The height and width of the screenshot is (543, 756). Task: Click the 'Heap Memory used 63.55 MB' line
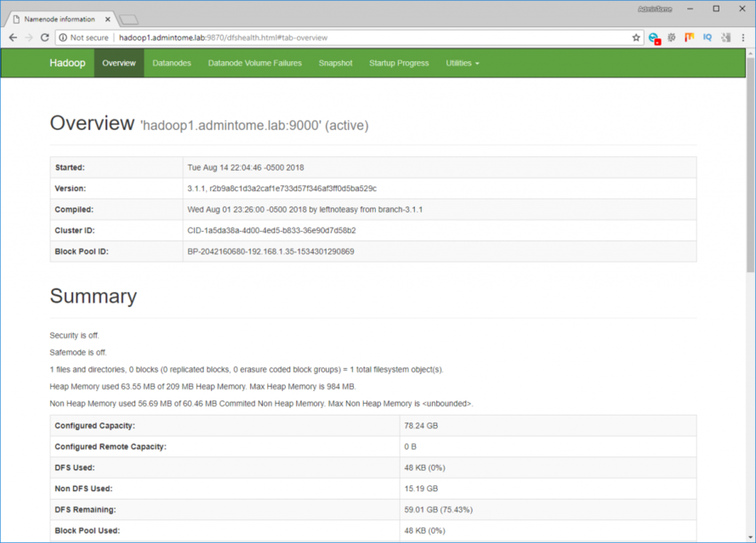(202, 387)
